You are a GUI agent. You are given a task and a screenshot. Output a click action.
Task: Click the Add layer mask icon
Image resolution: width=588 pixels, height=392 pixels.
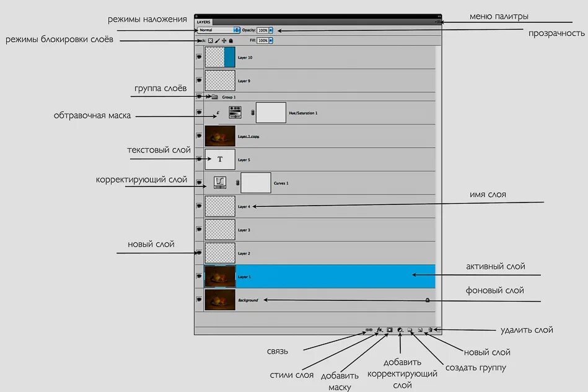(x=390, y=330)
